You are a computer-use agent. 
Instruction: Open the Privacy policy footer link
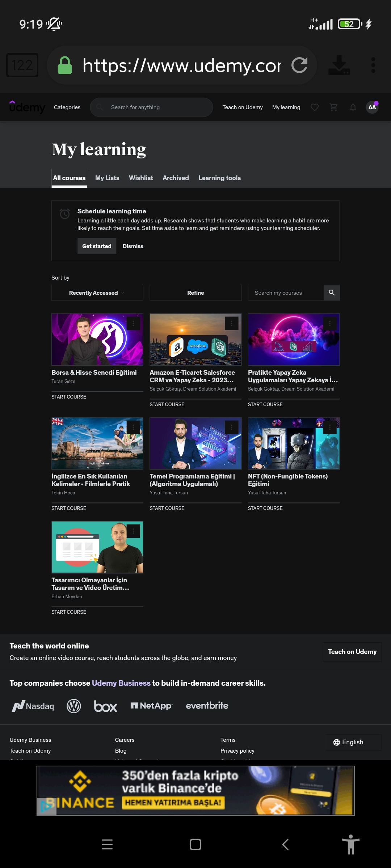tap(237, 751)
